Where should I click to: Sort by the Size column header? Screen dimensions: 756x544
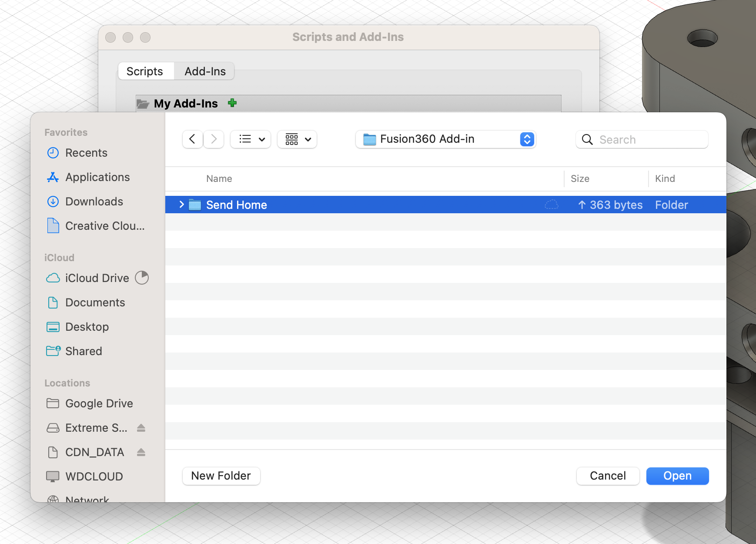[580, 179]
